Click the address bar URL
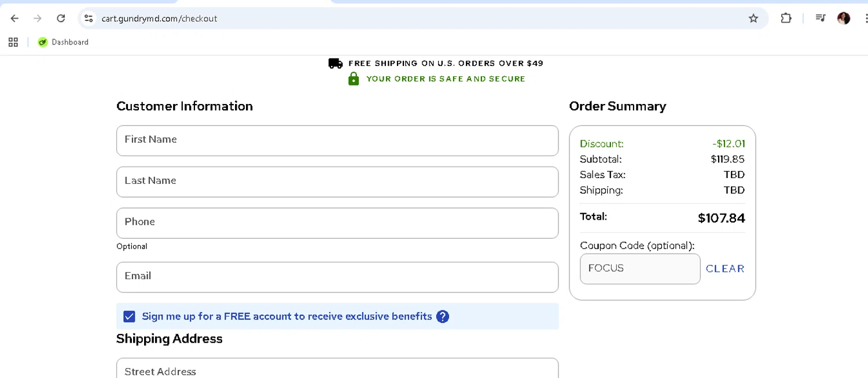Viewport: 868px width, 378px height. click(x=160, y=18)
